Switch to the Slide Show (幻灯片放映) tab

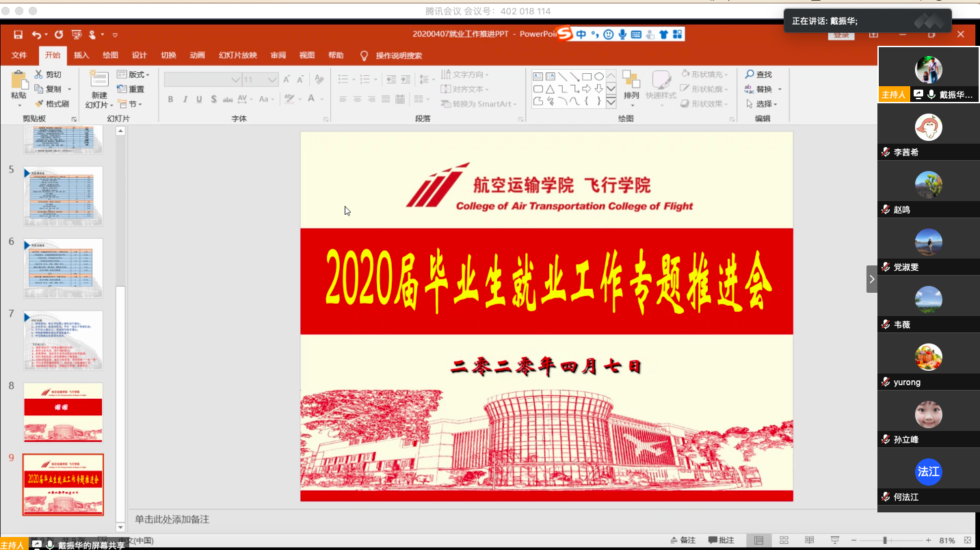[x=237, y=55]
